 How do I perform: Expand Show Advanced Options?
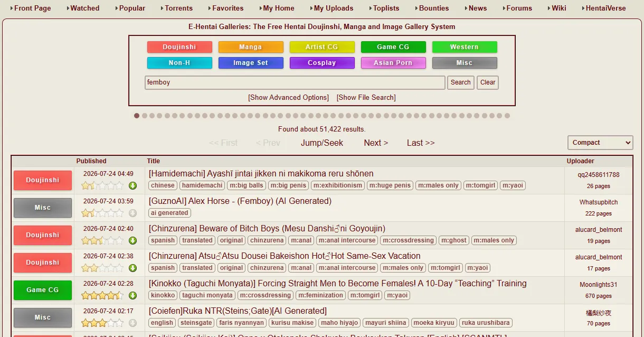288,97
